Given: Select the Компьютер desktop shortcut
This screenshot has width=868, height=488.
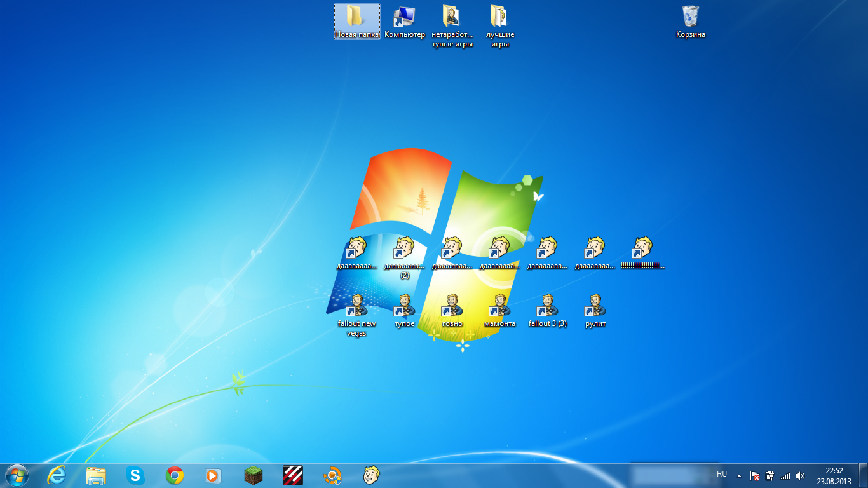Looking at the screenshot, I should click(404, 18).
